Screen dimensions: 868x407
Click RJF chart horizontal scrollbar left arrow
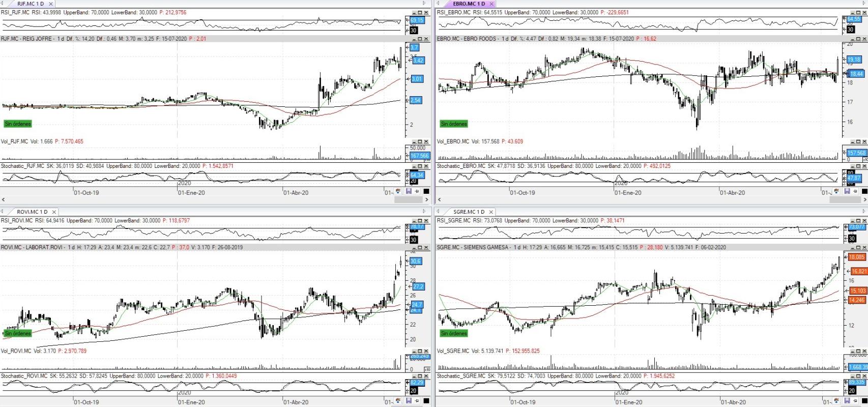[x=3, y=199]
